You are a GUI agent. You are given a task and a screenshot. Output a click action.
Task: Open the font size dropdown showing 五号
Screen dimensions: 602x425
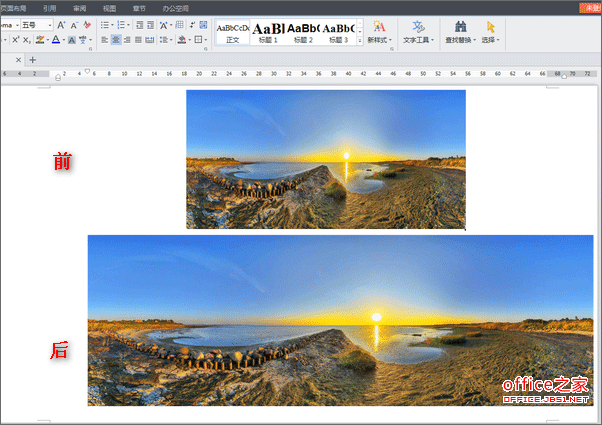tap(36, 25)
